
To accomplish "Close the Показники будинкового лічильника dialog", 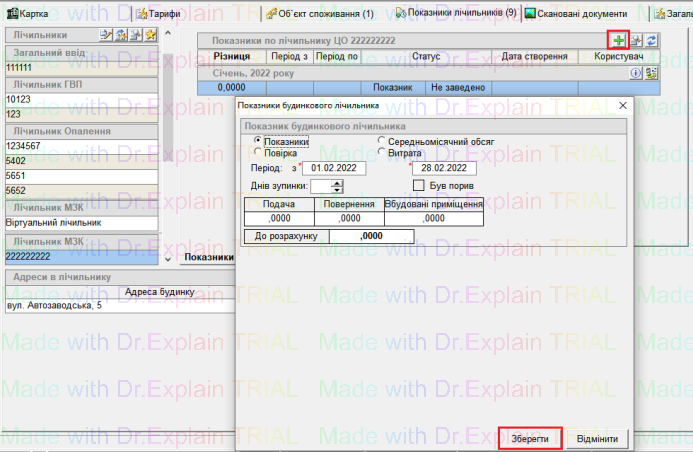I will coord(622,105).
